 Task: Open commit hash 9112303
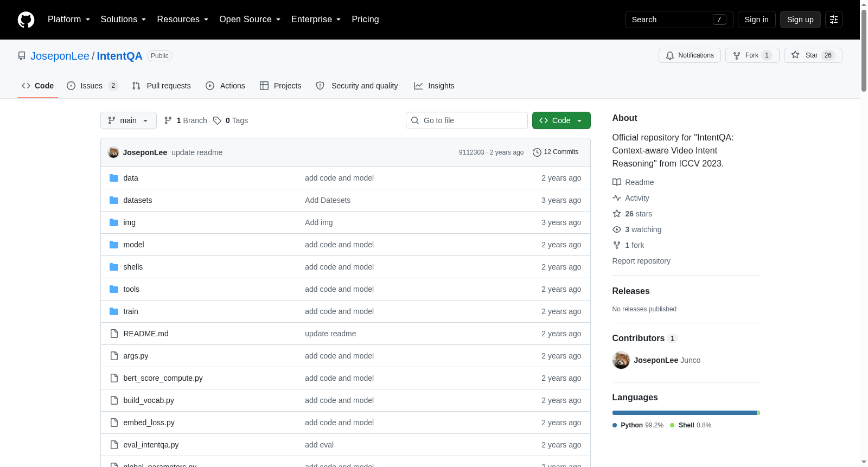(x=471, y=152)
